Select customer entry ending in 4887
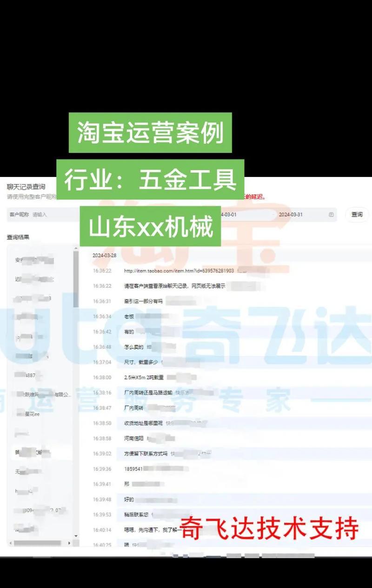372x588 pixels. click(29, 375)
